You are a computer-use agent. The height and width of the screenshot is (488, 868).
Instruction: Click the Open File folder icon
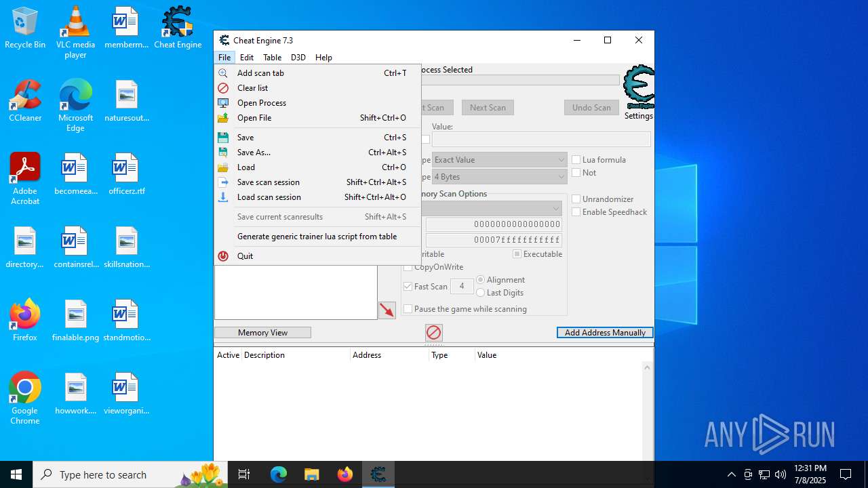(223, 117)
